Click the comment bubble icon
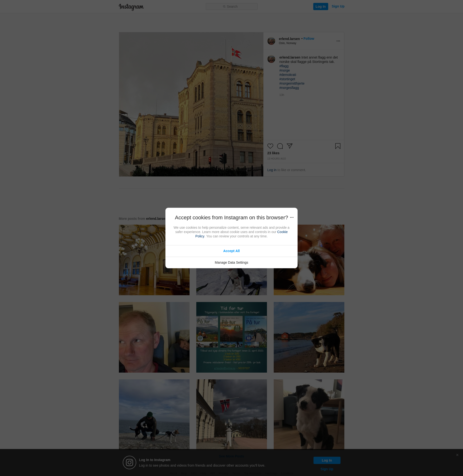This screenshot has height=476, width=463. pos(280,146)
